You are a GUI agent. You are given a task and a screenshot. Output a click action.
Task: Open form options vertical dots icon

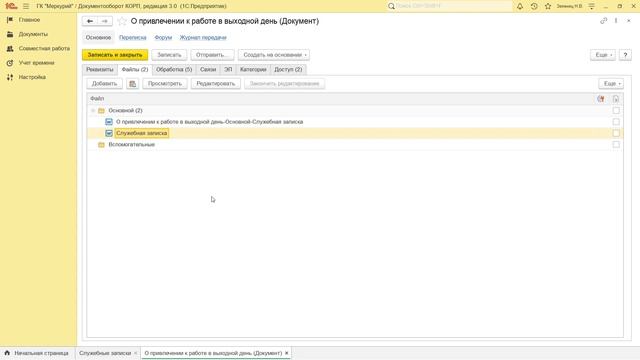coord(616,21)
